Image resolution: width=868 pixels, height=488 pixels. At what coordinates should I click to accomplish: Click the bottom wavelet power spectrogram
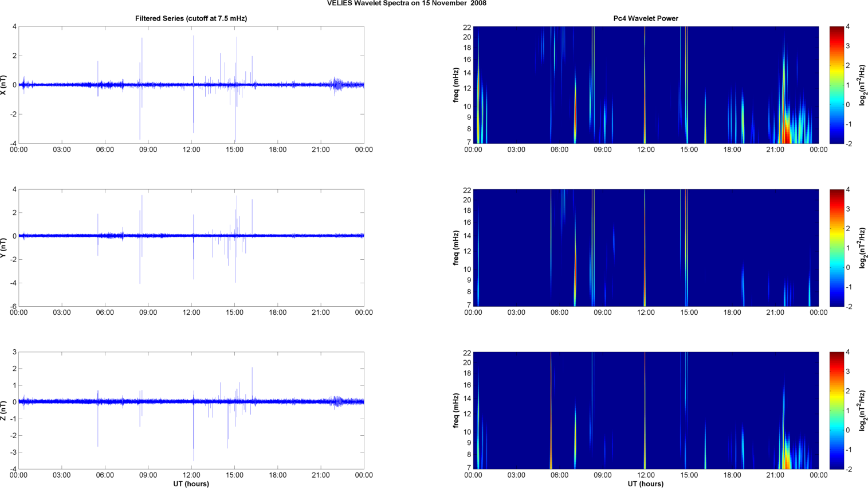tap(645, 411)
